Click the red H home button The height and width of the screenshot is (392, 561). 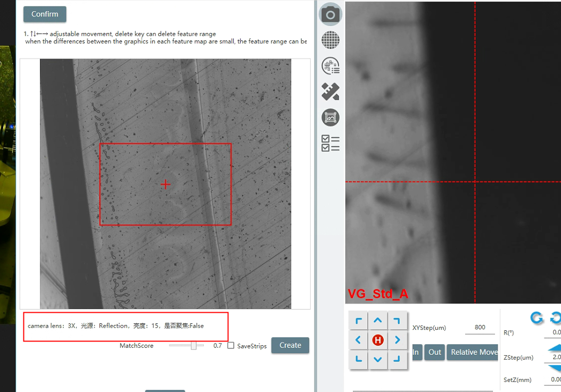378,340
